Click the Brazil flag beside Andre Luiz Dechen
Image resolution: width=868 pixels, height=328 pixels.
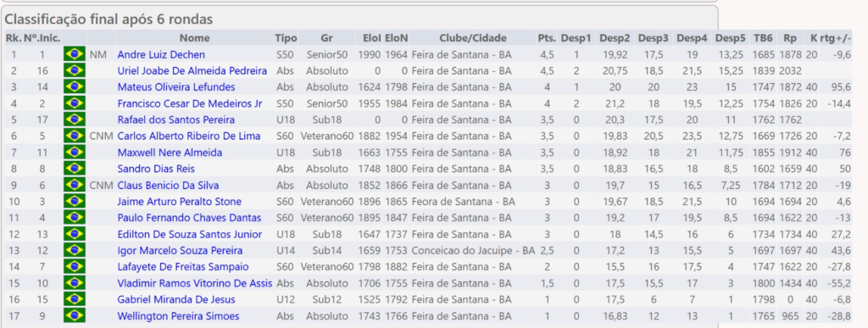point(75,54)
